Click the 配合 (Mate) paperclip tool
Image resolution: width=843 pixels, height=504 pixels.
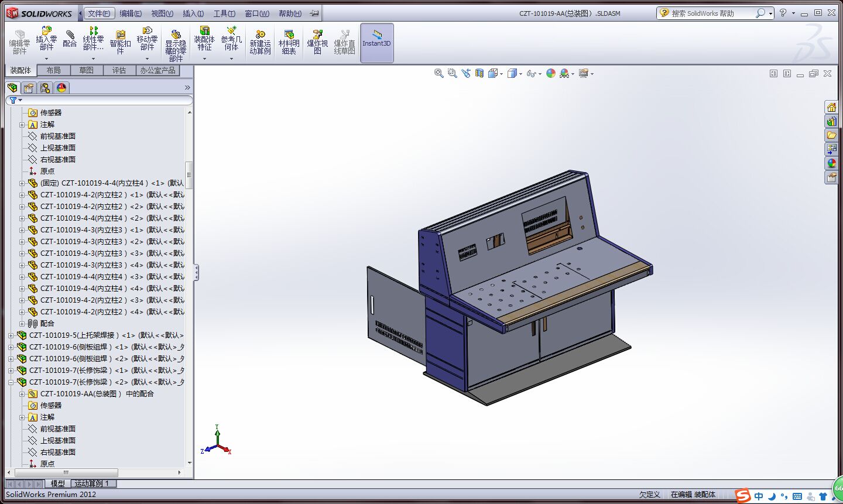click(70, 39)
